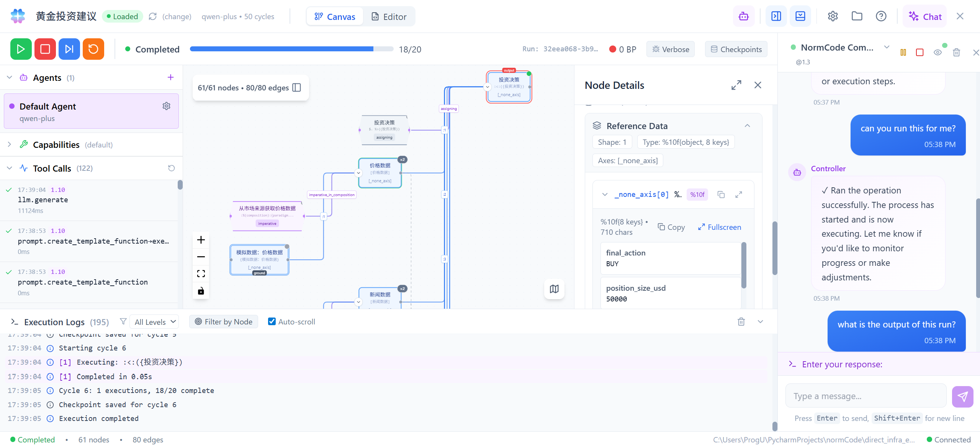Viewport: 980px width, 447px height.
Task: Open the canvas minimap icon
Action: pos(554,289)
